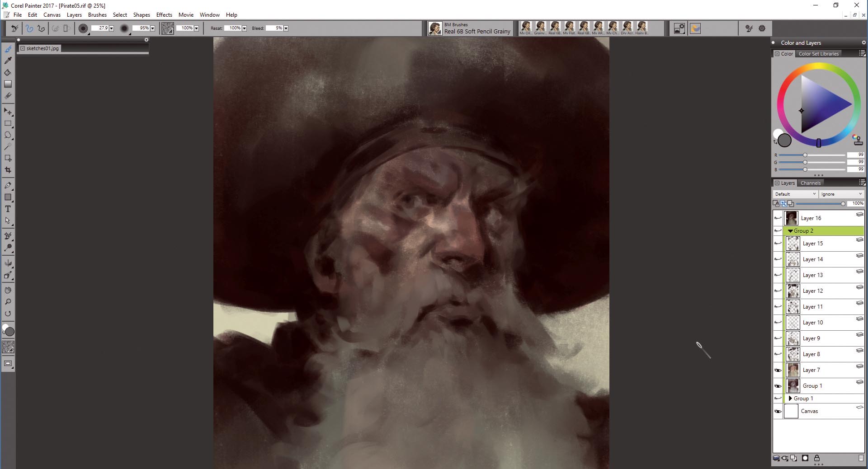Open the Effects menu
868x469 pixels.
pos(164,15)
